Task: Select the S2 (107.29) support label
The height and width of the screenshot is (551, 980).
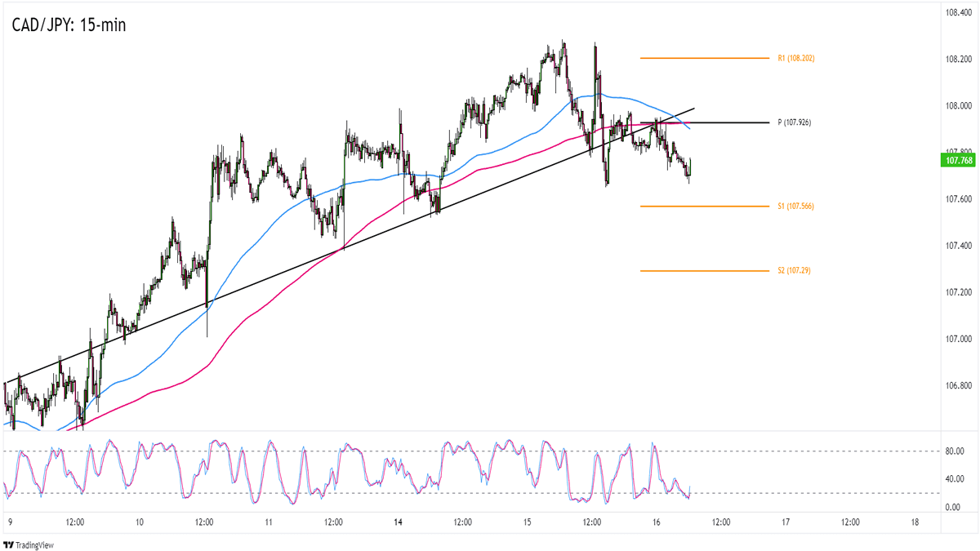Action: (x=793, y=270)
